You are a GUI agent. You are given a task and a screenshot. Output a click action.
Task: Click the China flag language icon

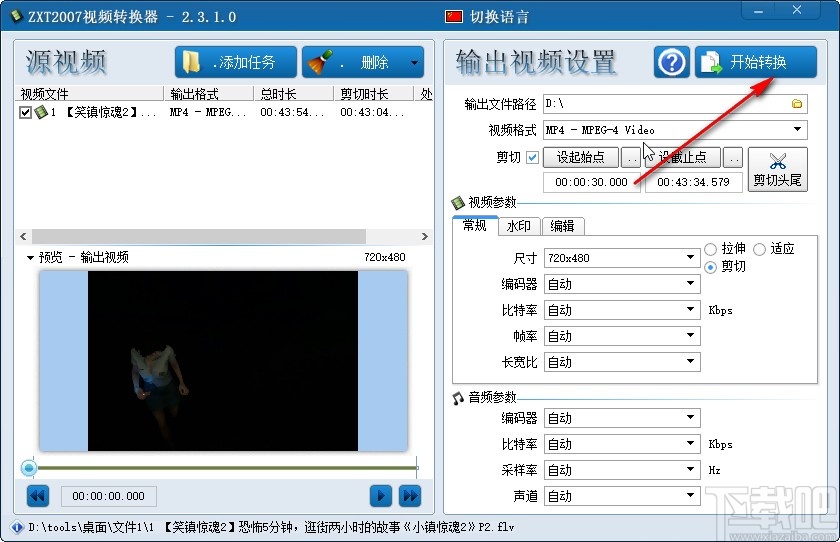454,17
